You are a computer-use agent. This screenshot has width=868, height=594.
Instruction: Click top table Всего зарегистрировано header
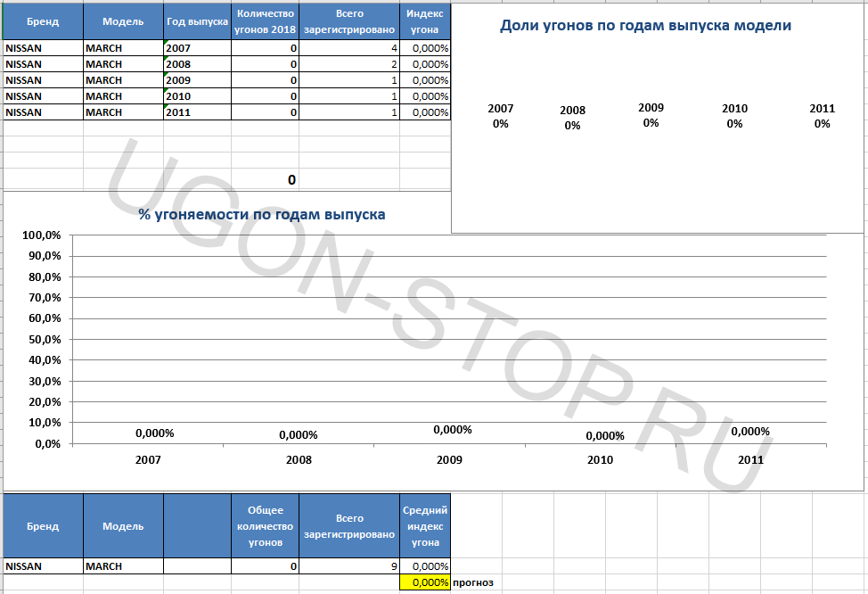point(349,21)
